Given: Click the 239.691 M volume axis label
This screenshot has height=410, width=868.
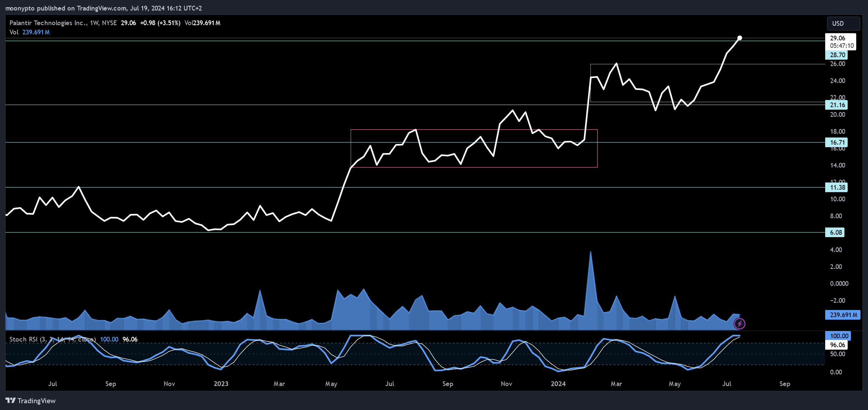Looking at the screenshot, I should pyautogui.click(x=843, y=315).
